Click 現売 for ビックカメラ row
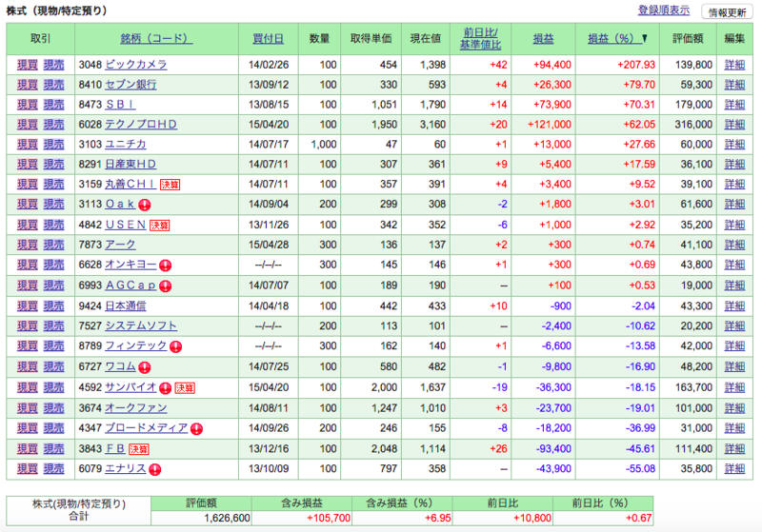The image size is (762, 532). [53, 65]
